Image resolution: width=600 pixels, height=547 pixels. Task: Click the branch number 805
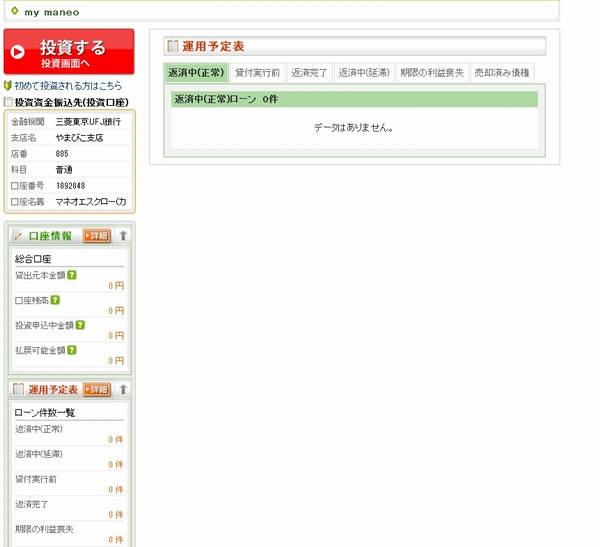click(x=62, y=154)
